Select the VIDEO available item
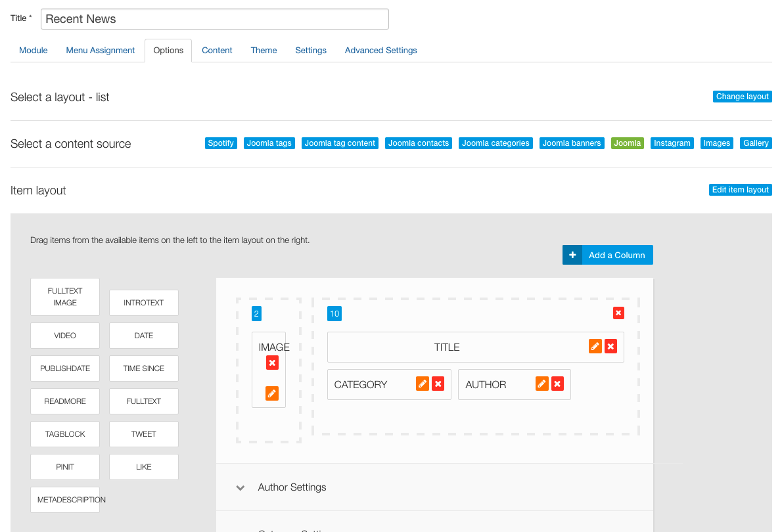Viewport: 782px width, 532px height. click(65, 336)
